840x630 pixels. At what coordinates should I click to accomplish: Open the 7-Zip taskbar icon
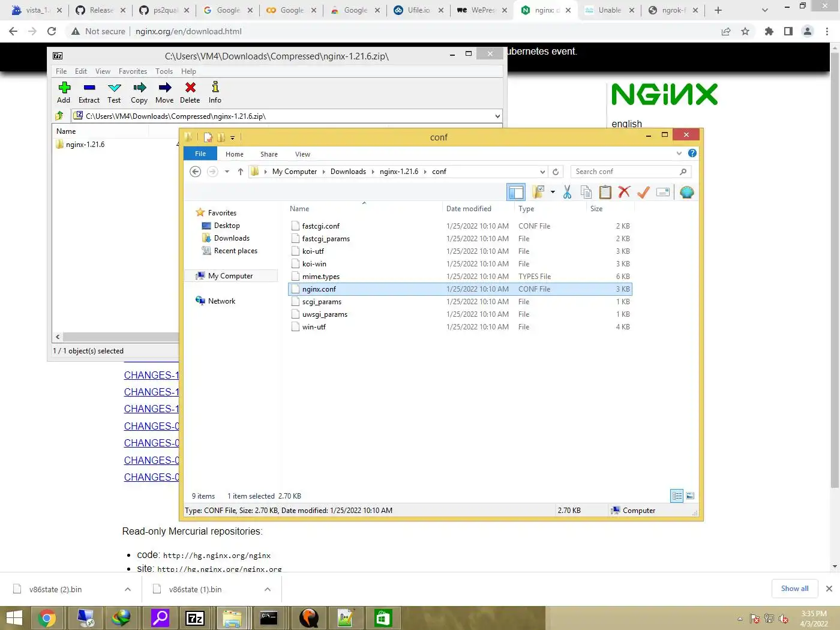tap(195, 618)
